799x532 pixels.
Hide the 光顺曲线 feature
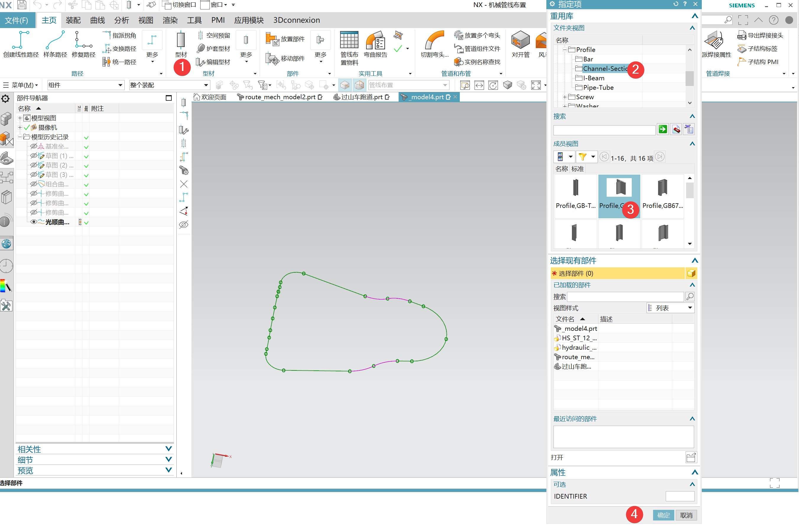[34, 222]
